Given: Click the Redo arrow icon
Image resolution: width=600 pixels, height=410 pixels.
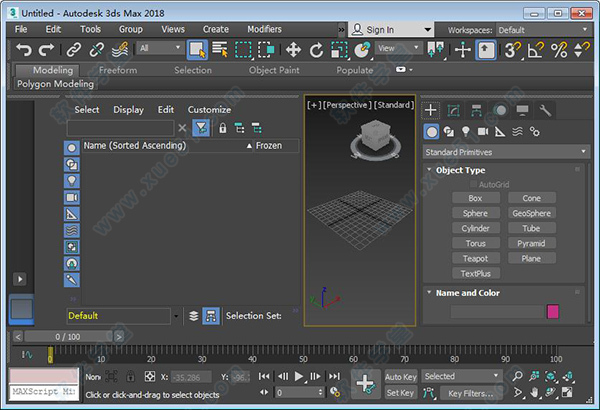Looking at the screenshot, I should click(46, 50).
